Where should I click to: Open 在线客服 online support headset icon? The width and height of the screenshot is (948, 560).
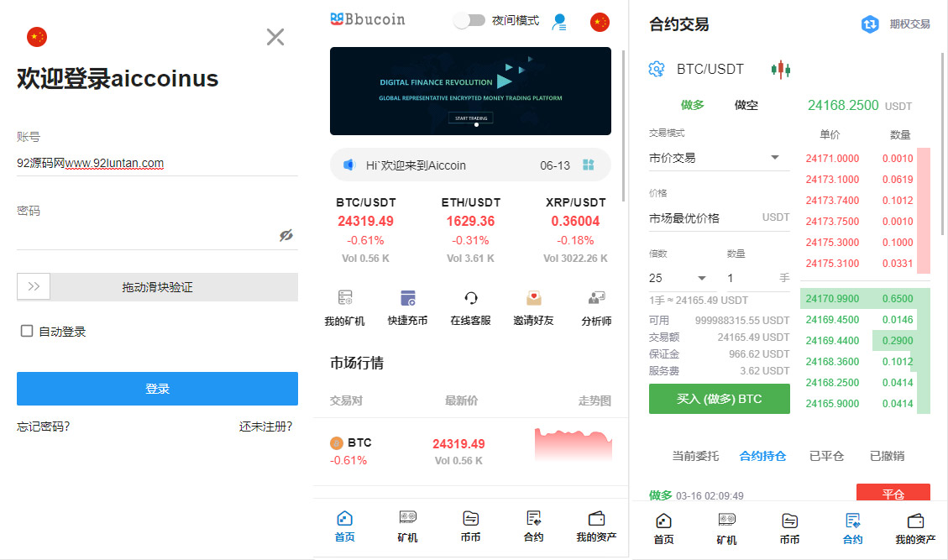click(x=470, y=299)
